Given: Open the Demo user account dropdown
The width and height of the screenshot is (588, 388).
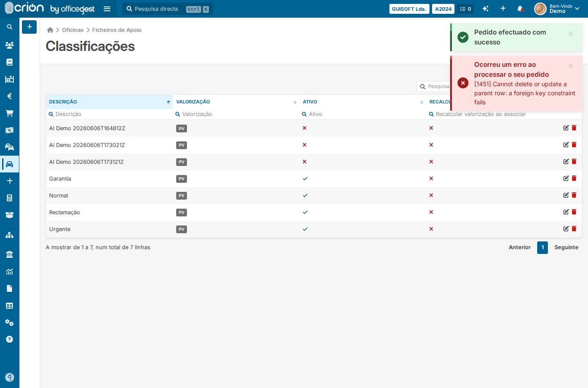Looking at the screenshot, I should (557, 9).
